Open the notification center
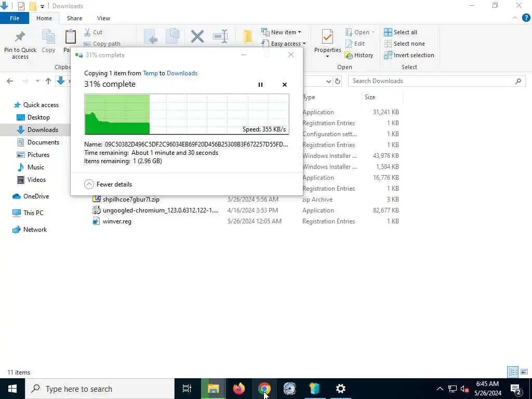Screen dimensions: 532x399 click(516, 389)
